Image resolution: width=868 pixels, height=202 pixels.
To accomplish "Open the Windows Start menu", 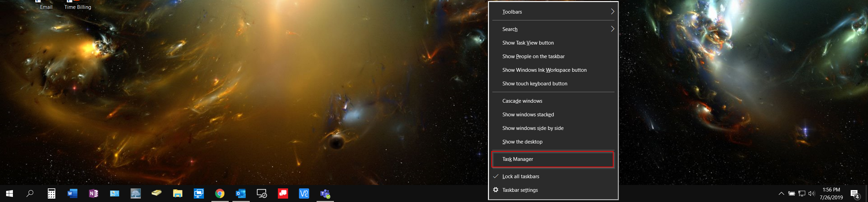I will click(10, 193).
